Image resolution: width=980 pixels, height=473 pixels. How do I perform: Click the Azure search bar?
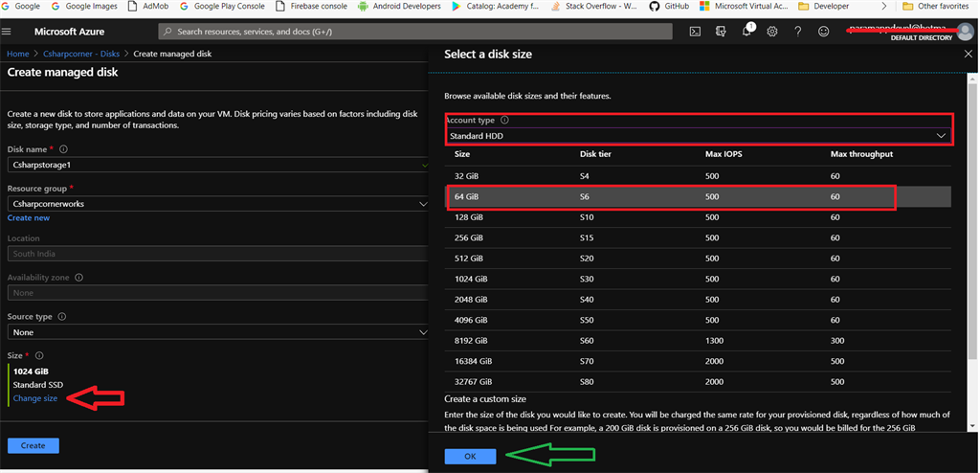click(x=415, y=32)
